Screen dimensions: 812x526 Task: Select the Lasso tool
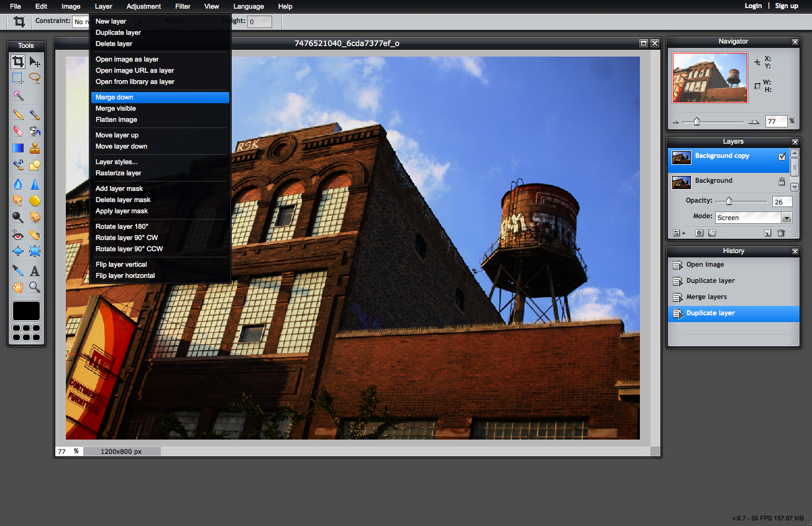[x=35, y=78]
